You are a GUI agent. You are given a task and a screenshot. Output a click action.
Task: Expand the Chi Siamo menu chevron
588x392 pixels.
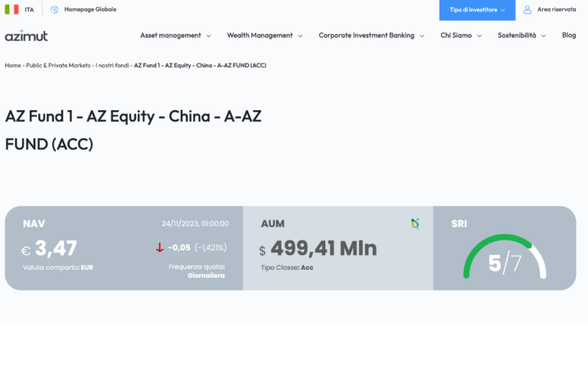479,36
